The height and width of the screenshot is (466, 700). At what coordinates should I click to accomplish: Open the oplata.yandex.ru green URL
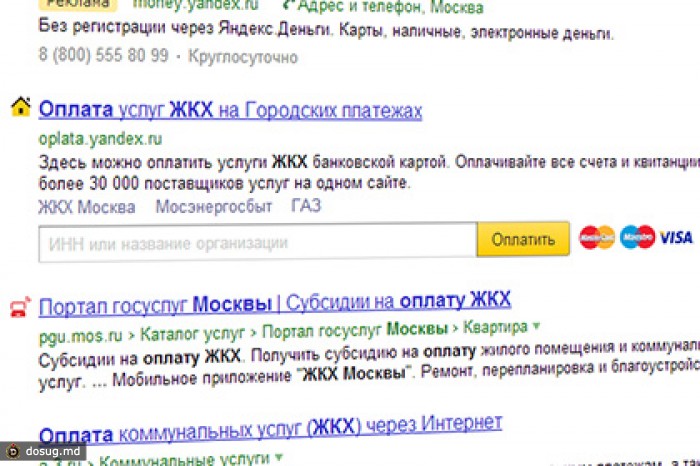[100, 139]
